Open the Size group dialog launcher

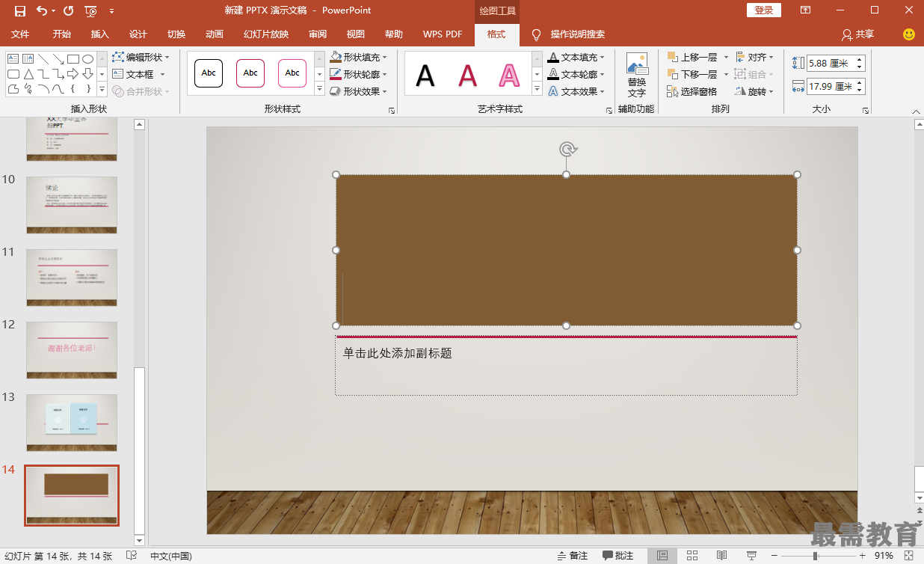pos(866,110)
